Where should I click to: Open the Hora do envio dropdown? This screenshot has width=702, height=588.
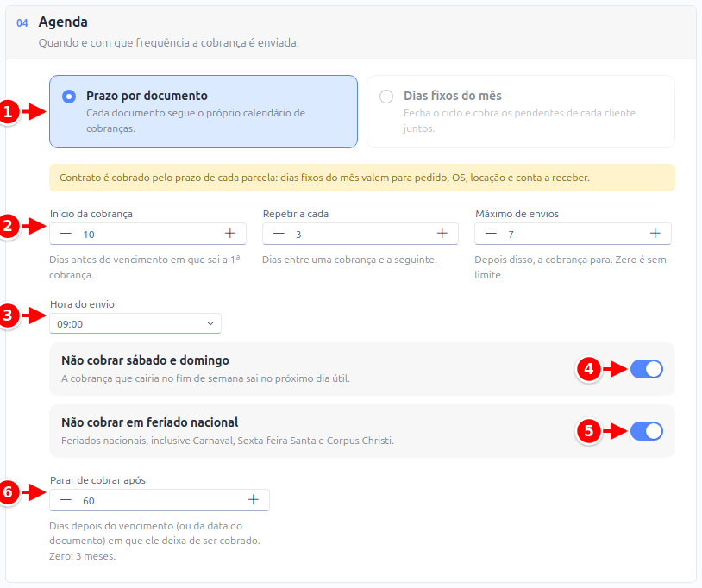coord(135,323)
